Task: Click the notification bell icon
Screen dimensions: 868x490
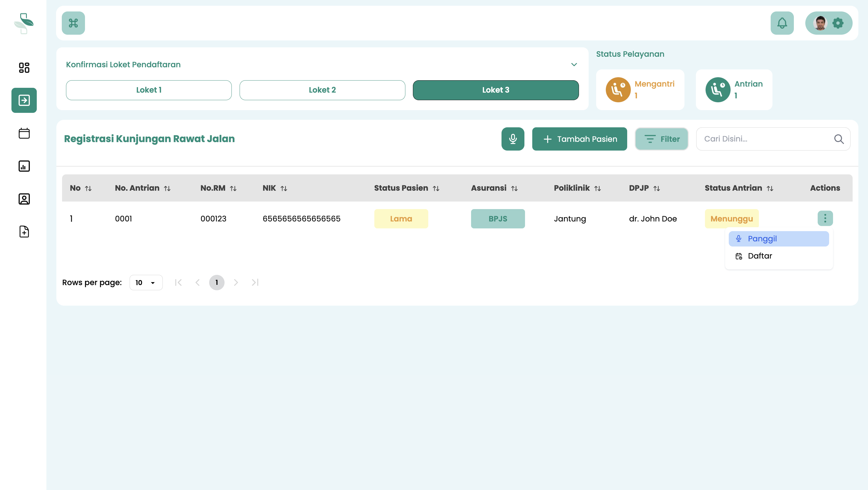Action: coord(782,23)
